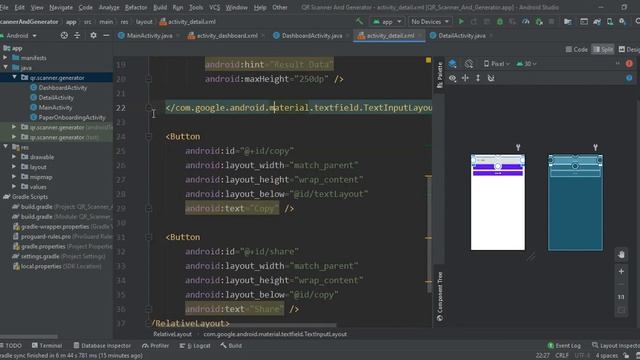
Task: Open the Palette side tab
Action: click(x=440, y=75)
